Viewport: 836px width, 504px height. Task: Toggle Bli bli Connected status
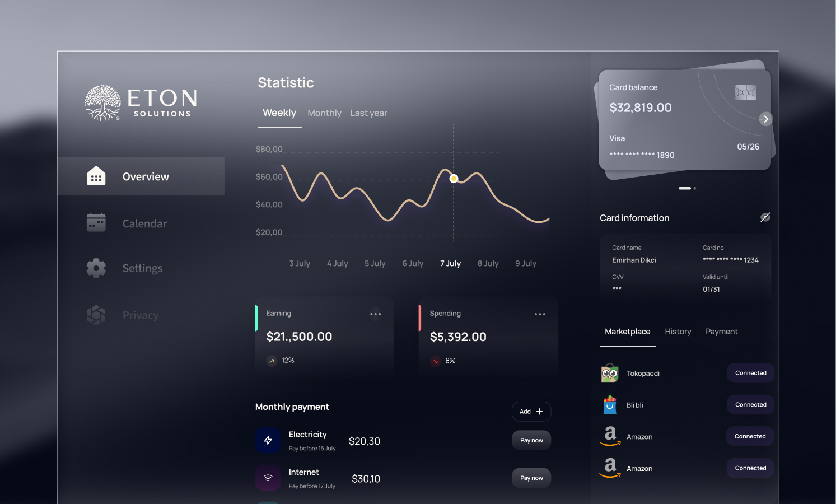(750, 405)
